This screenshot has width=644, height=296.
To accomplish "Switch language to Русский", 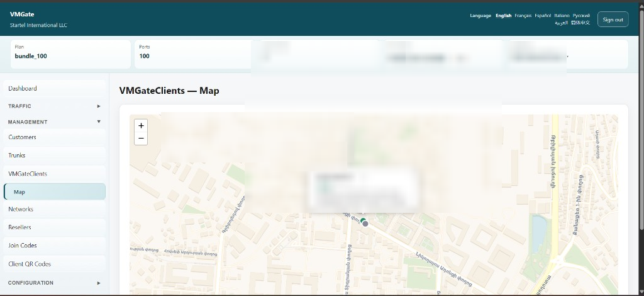I will [x=581, y=16].
